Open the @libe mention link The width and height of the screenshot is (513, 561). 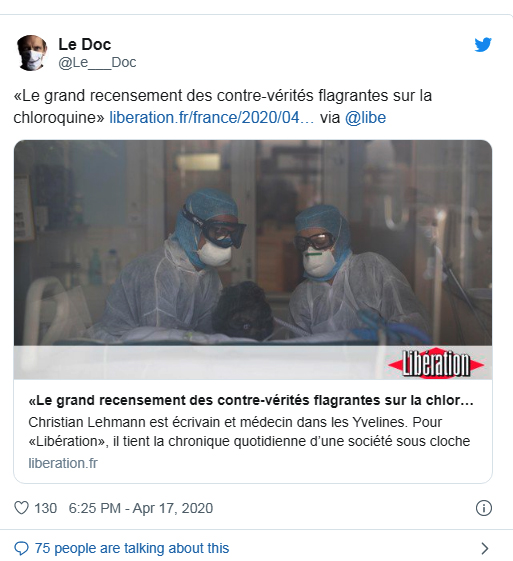pyautogui.click(x=365, y=117)
